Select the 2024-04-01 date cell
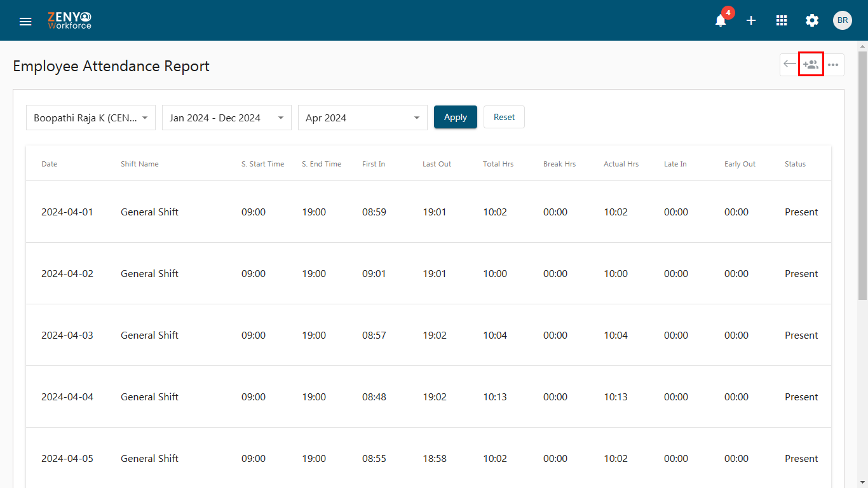Screen dimensions: 868x488 pyautogui.click(x=67, y=212)
